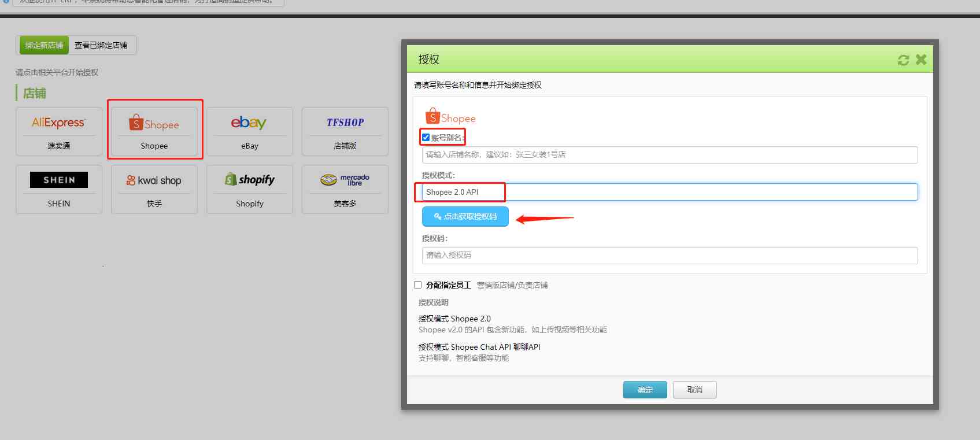Open the kwai shop 快手 tile

coord(154,189)
